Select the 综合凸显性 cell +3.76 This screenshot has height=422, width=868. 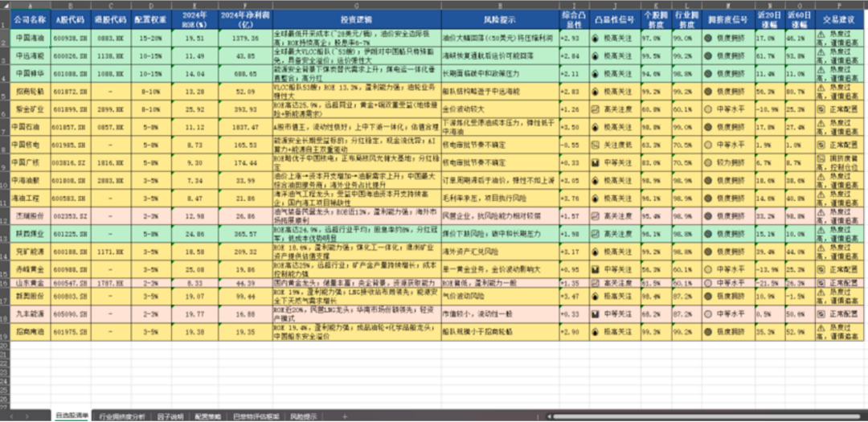point(574,198)
